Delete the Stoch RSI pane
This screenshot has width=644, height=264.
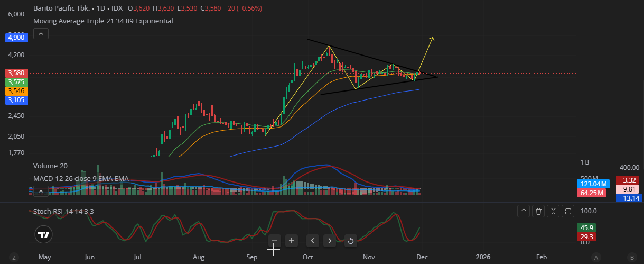538,211
